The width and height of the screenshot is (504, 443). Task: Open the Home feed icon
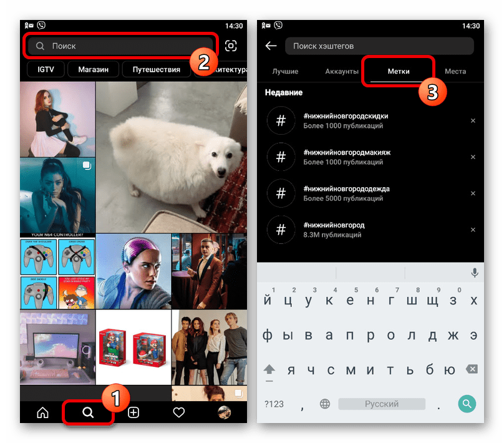42,412
